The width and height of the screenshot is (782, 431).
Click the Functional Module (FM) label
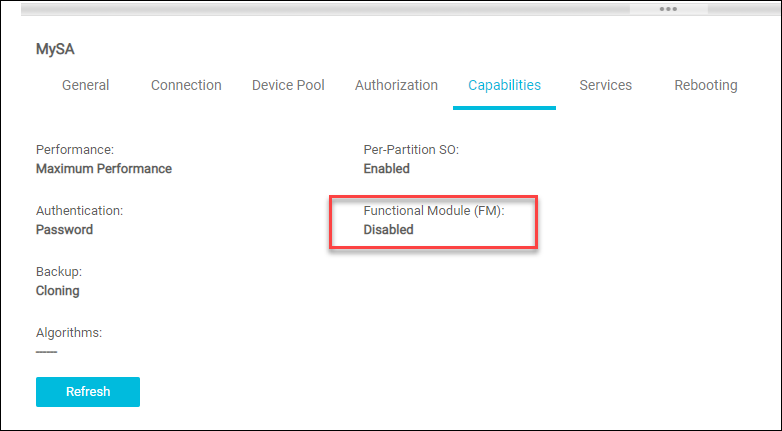pyautogui.click(x=434, y=210)
